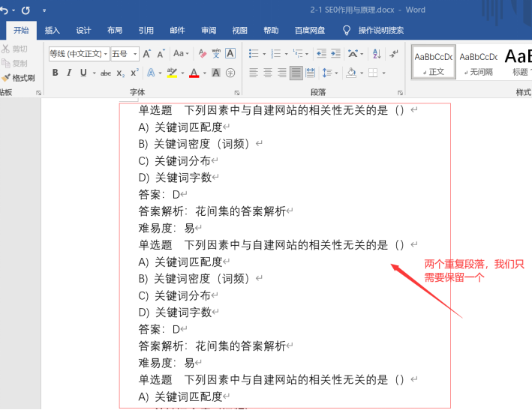Click the character border A icon
The width and height of the screenshot is (532, 410).
[x=230, y=53]
